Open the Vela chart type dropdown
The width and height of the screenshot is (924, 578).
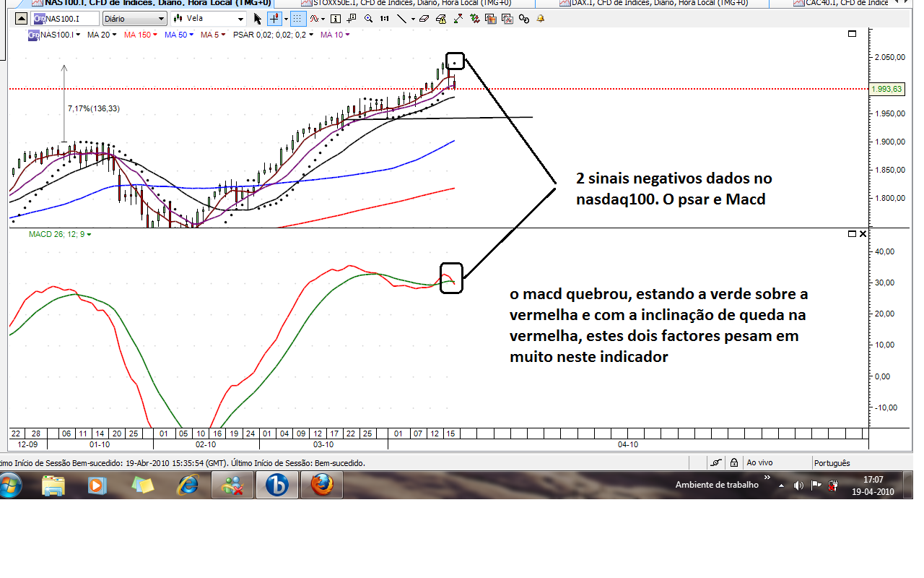(x=209, y=19)
